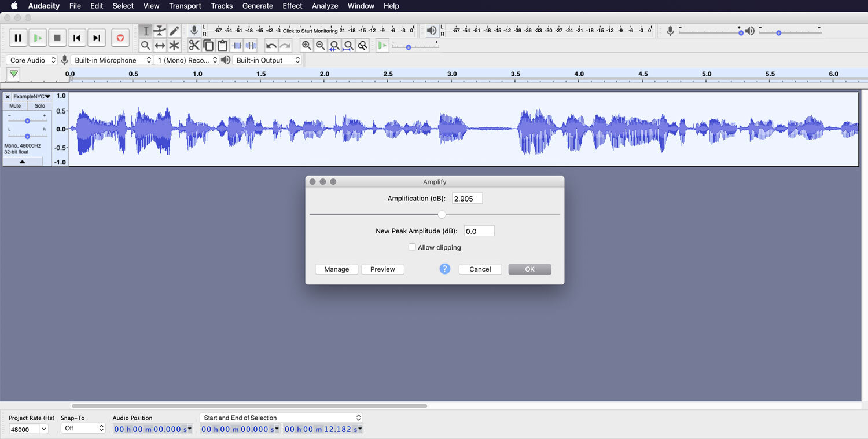Viewport: 868px width, 439px height.
Task: Open the Built-in Output device dropdown
Action: tap(267, 60)
